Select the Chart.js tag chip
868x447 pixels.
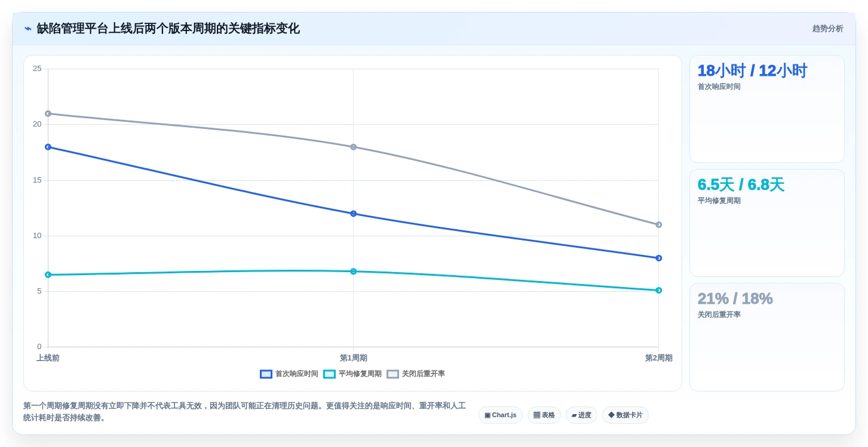[x=501, y=415]
